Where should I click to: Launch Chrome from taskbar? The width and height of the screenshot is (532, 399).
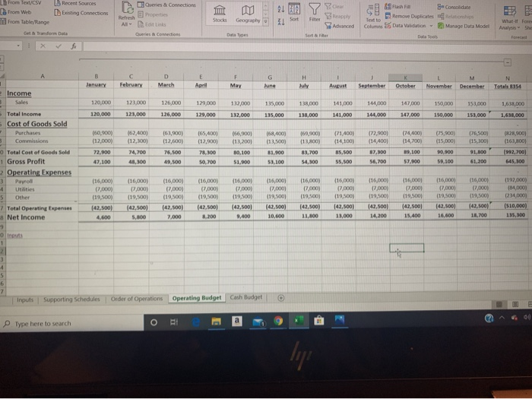(278, 321)
